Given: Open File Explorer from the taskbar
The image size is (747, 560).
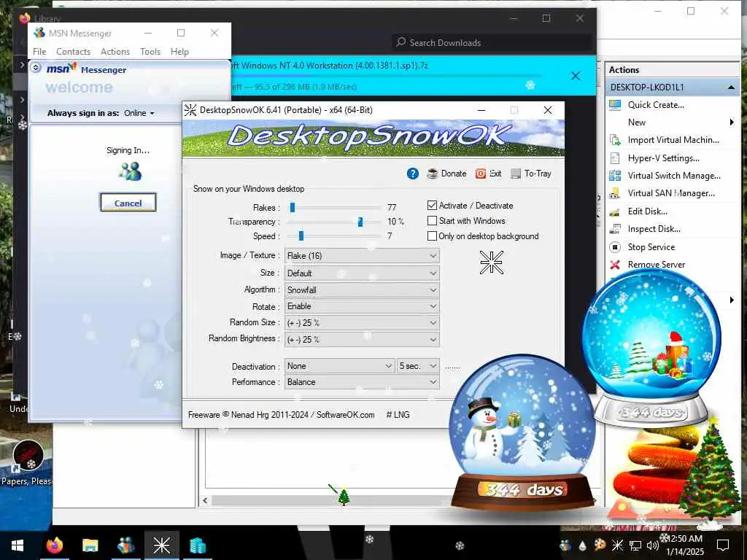Looking at the screenshot, I should tap(90, 545).
